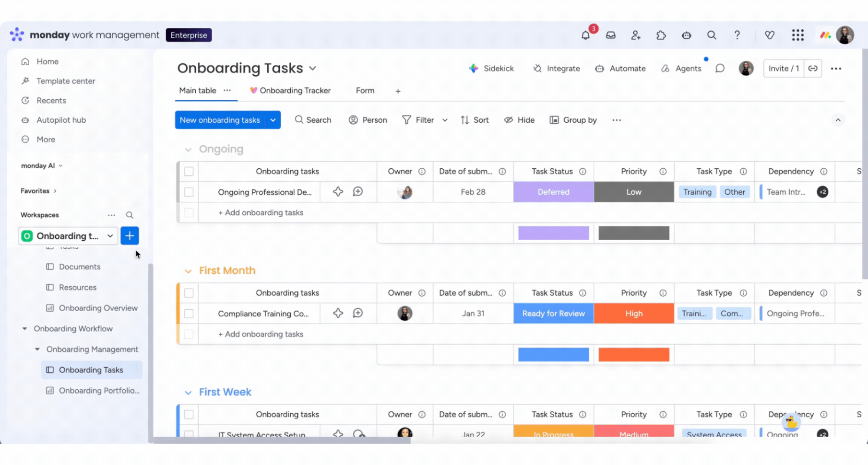Select the Compliance Training row checkbox
This screenshot has width=868, height=465.
click(189, 314)
